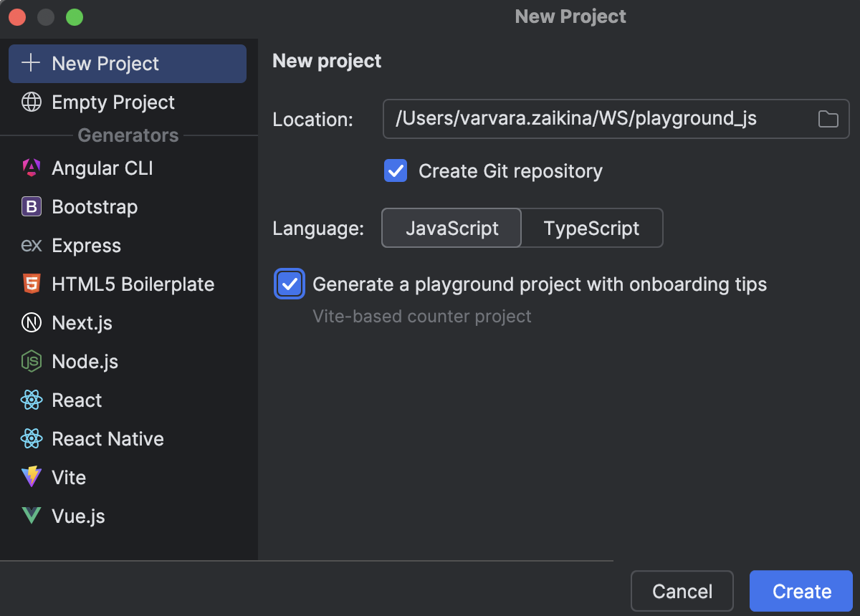860x616 pixels.
Task: Open the folder browser for Location
Action: click(x=828, y=119)
